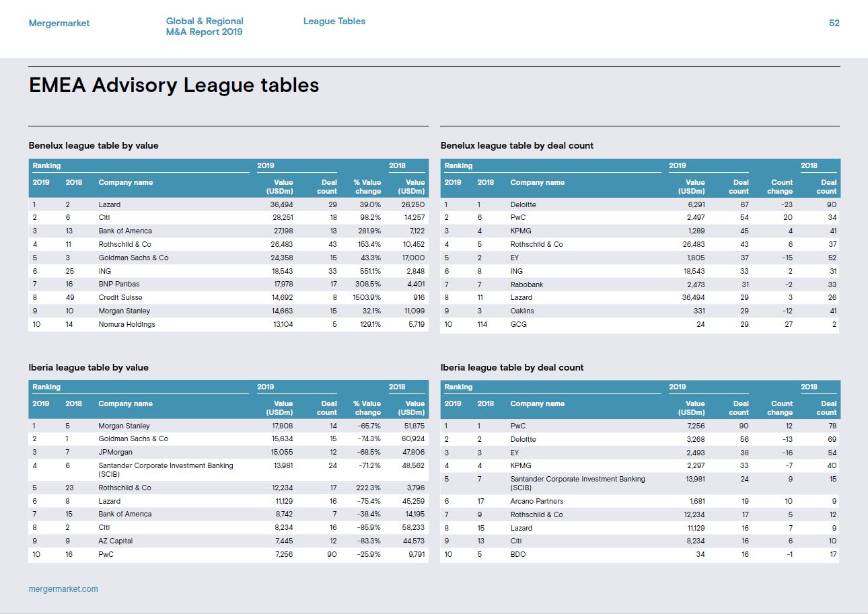Click the 'JPMorgan' company name
The height and width of the screenshot is (614, 868).
pos(116,452)
